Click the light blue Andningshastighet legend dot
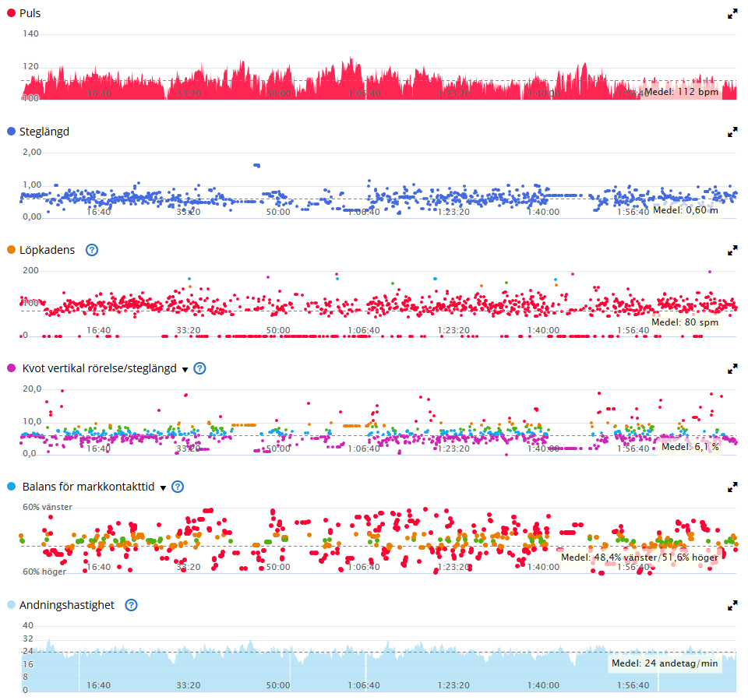Screen dimensions: 748x700 12,605
